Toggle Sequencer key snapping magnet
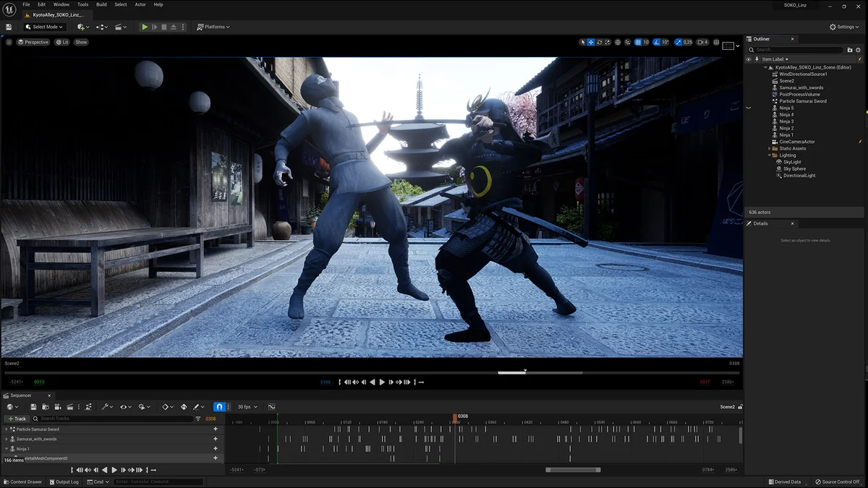This screenshot has width=868, height=488. point(219,407)
